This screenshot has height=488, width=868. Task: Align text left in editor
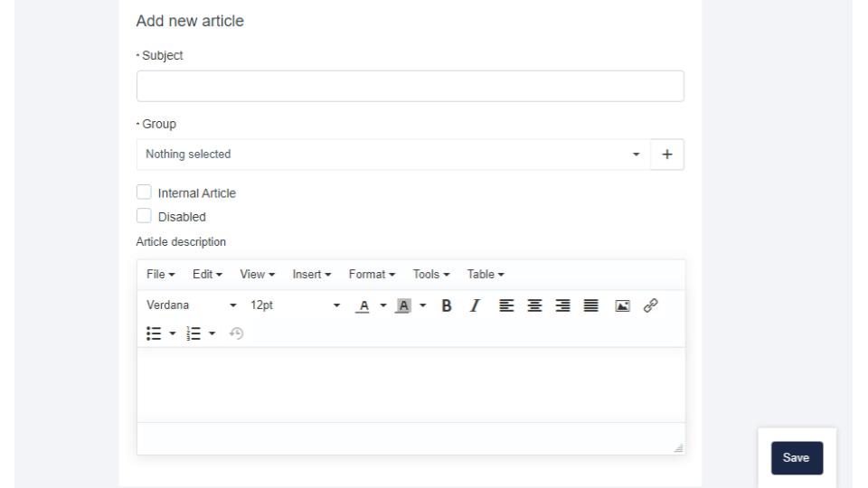[507, 306]
